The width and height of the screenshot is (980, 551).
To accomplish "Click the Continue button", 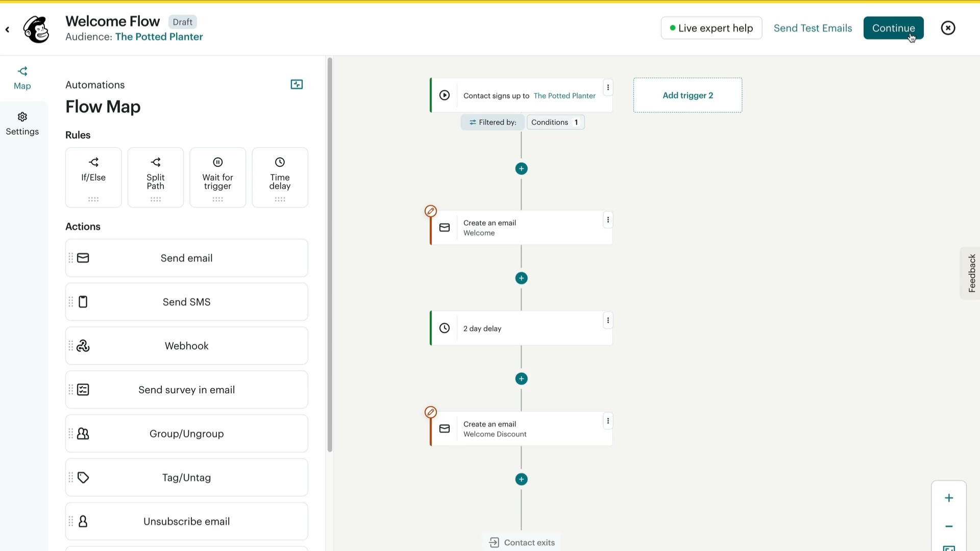I will (x=893, y=28).
